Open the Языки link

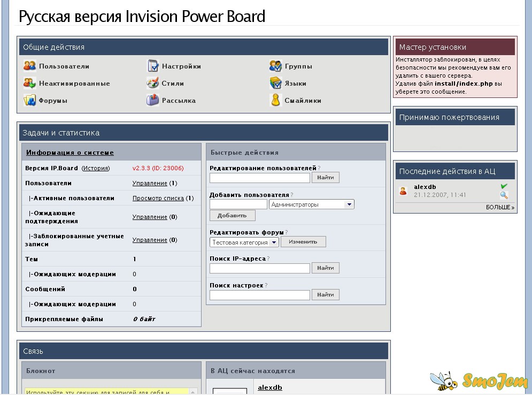click(296, 83)
